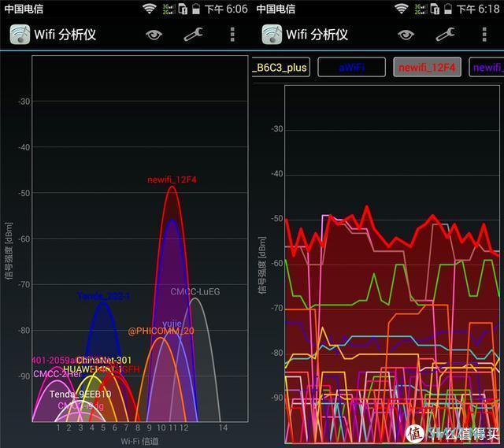Select the CMCC-LuEG network label

195,291
